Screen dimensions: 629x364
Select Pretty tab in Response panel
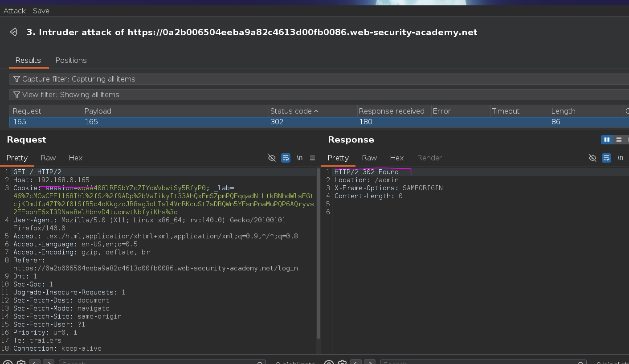point(338,158)
